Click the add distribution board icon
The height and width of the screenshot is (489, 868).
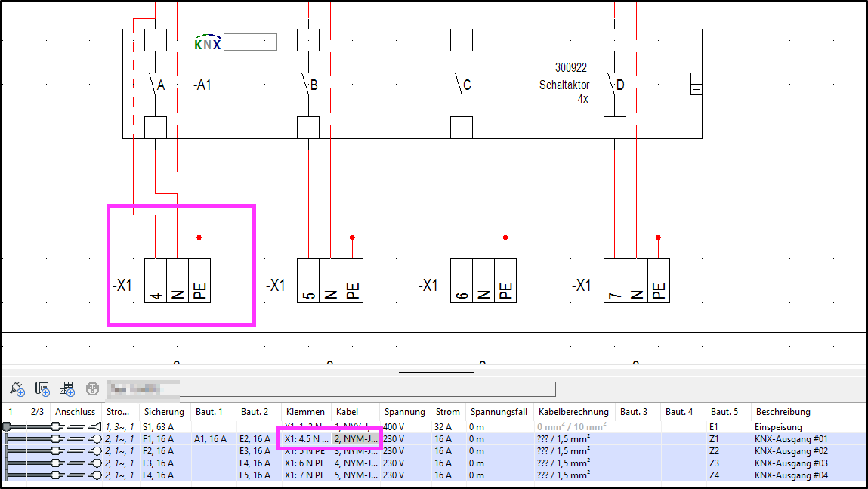[x=42, y=388]
